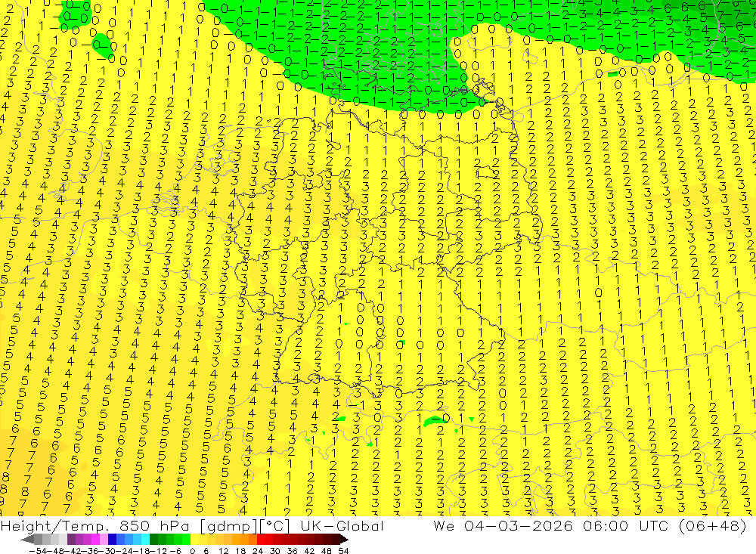Click the 'Height/Temp.' title text
This screenshot has height=554, width=756.
54,526
